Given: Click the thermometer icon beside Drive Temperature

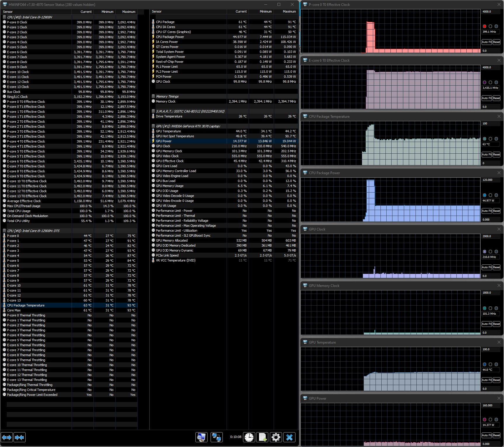Looking at the screenshot, I should (x=153, y=116).
